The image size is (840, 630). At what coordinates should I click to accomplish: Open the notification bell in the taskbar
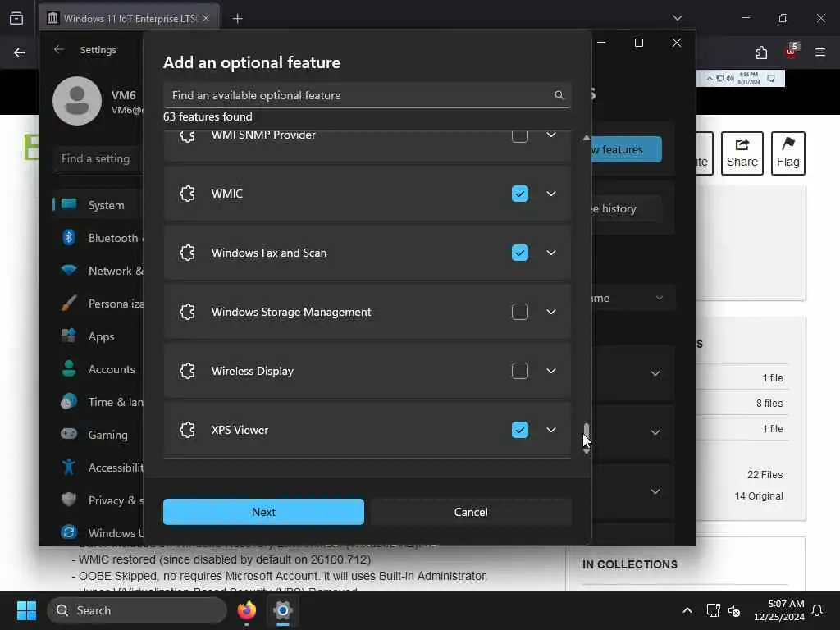click(818, 610)
